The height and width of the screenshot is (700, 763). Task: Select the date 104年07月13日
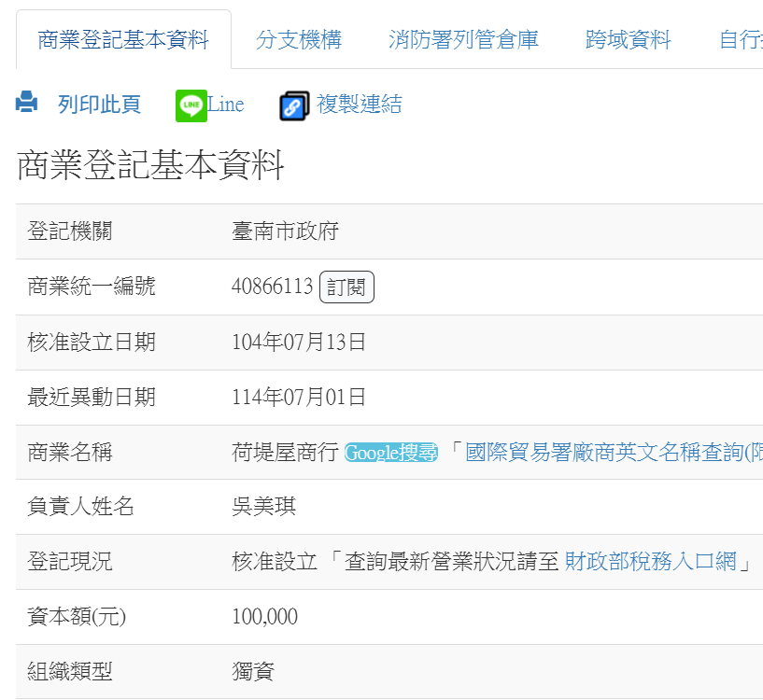pyautogui.click(x=299, y=342)
